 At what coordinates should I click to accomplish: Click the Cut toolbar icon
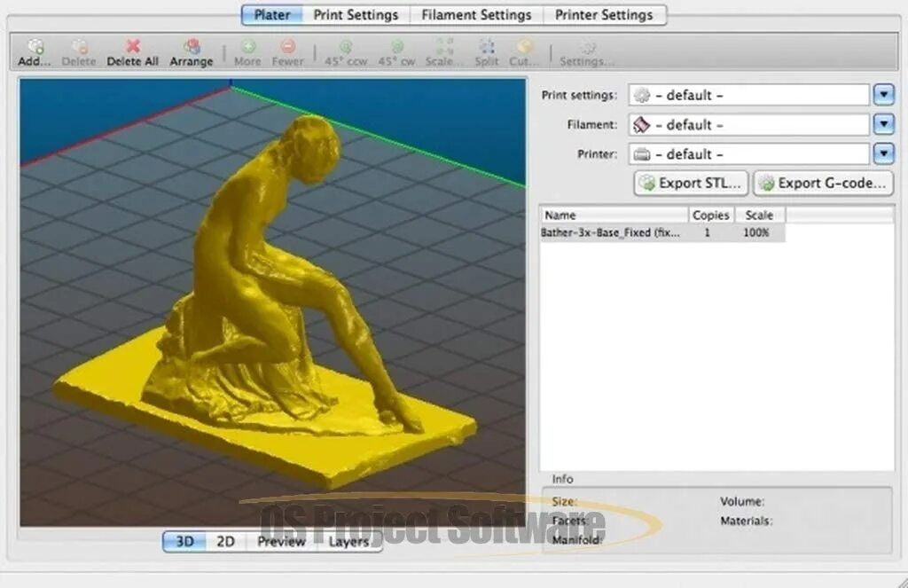[524, 46]
